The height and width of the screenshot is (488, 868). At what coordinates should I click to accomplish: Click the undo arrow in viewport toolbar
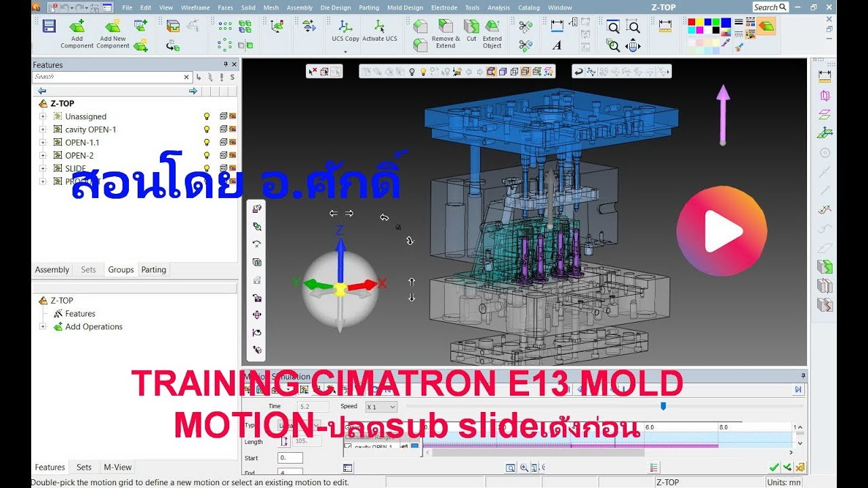[578, 71]
